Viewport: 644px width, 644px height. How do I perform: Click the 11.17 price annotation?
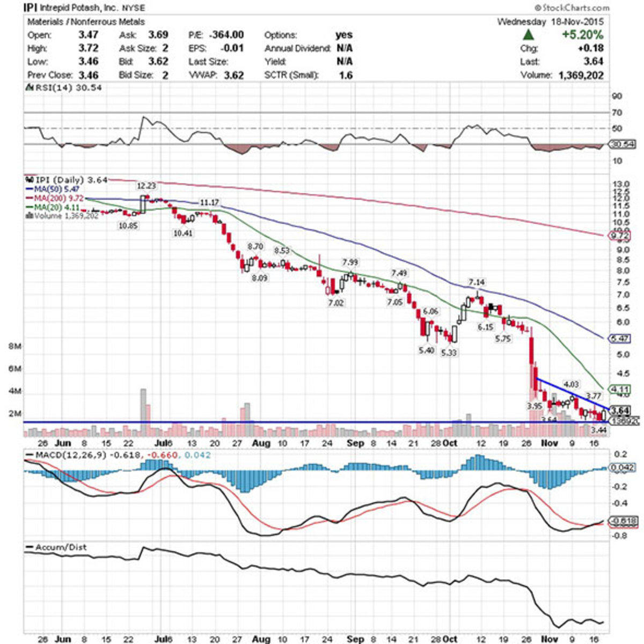[x=209, y=202]
